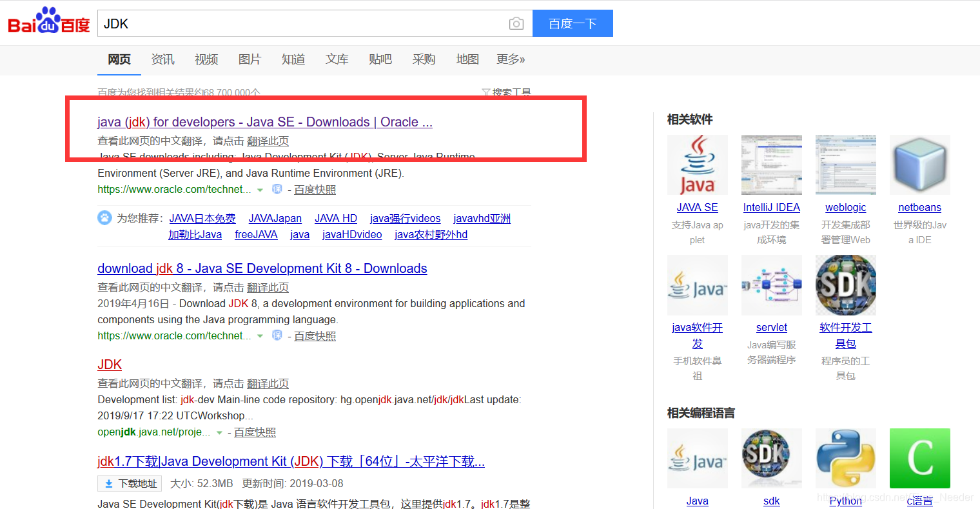The height and width of the screenshot is (509, 980).
Task: Open the 知道 tab
Action: pyautogui.click(x=293, y=59)
